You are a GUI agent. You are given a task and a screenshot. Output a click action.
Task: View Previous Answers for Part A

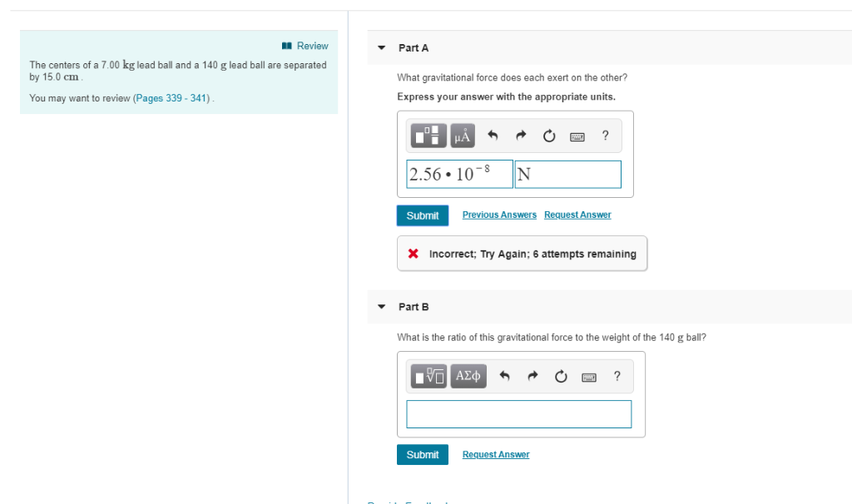499,215
